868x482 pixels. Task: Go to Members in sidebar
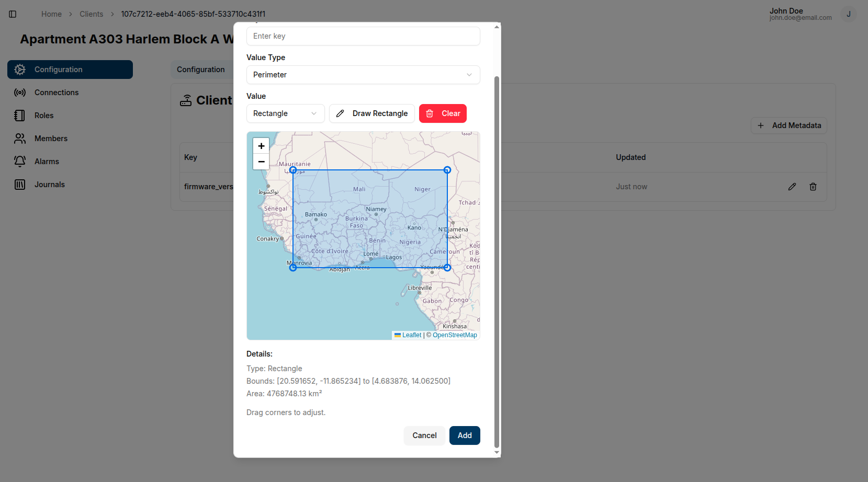click(x=51, y=139)
